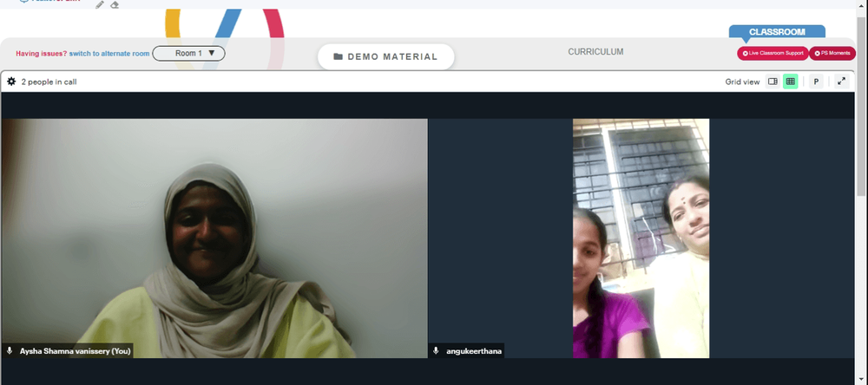Switch to speaker sidebar view

[x=773, y=82]
